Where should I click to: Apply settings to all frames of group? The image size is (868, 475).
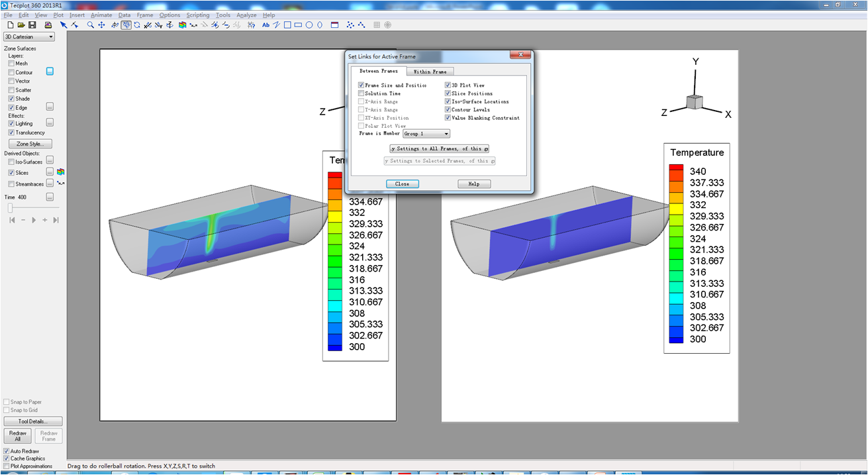pyautogui.click(x=439, y=148)
